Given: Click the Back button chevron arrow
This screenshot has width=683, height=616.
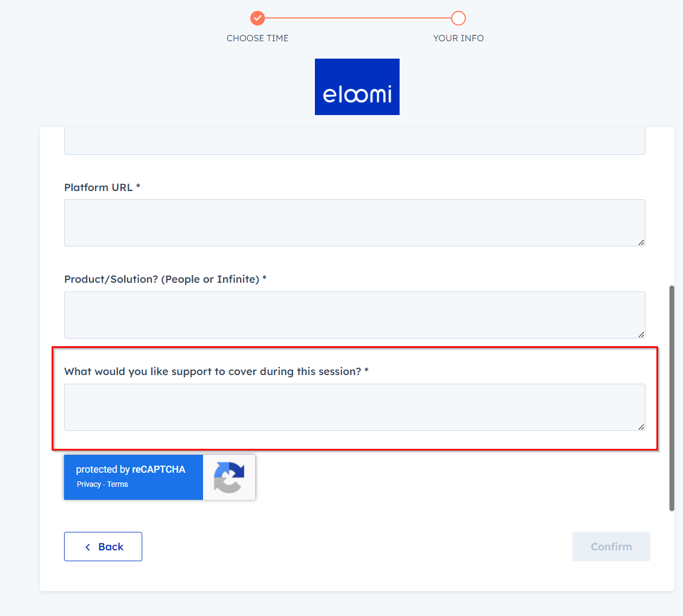Looking at the screenshot, I should coord(88,547).
